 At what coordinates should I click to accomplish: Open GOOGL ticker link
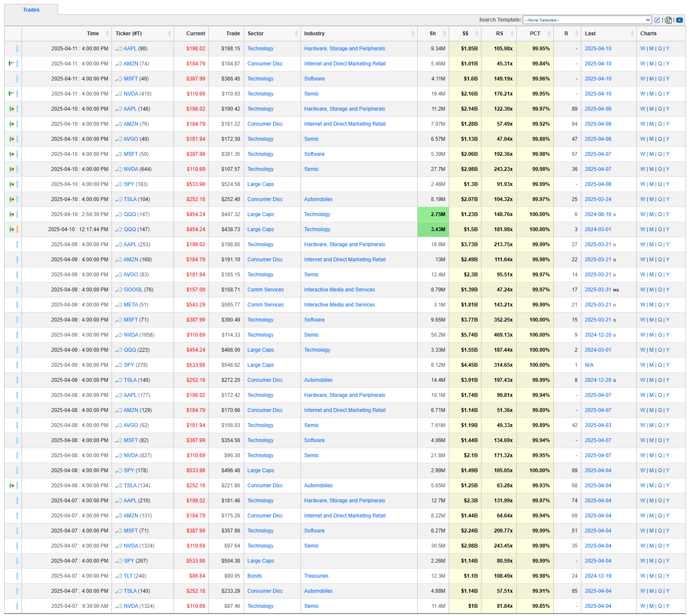pos(133,290)
